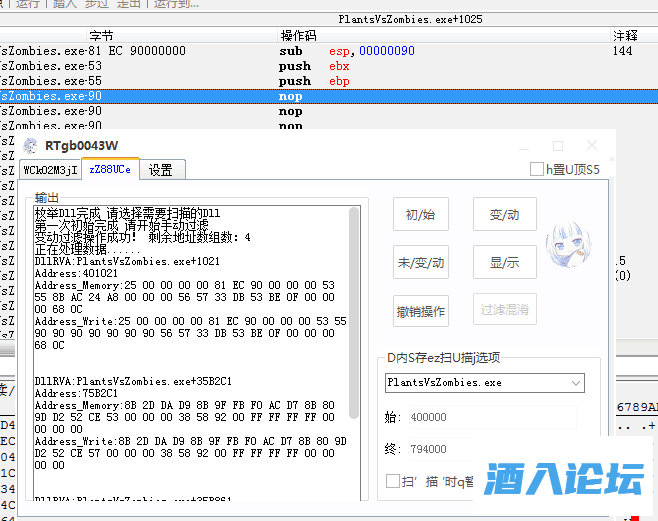Click the 初/始 button

tap(420, 214)
